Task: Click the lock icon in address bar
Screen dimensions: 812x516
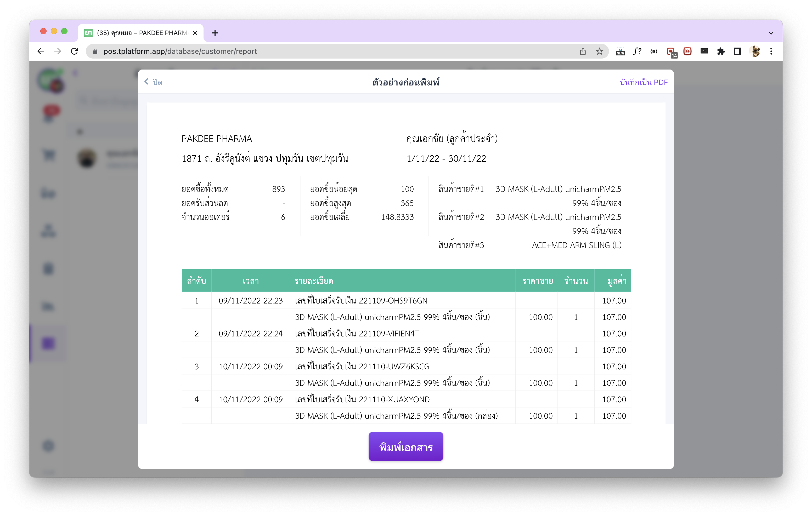Action: pyautogui.click(x=95, y=51)
